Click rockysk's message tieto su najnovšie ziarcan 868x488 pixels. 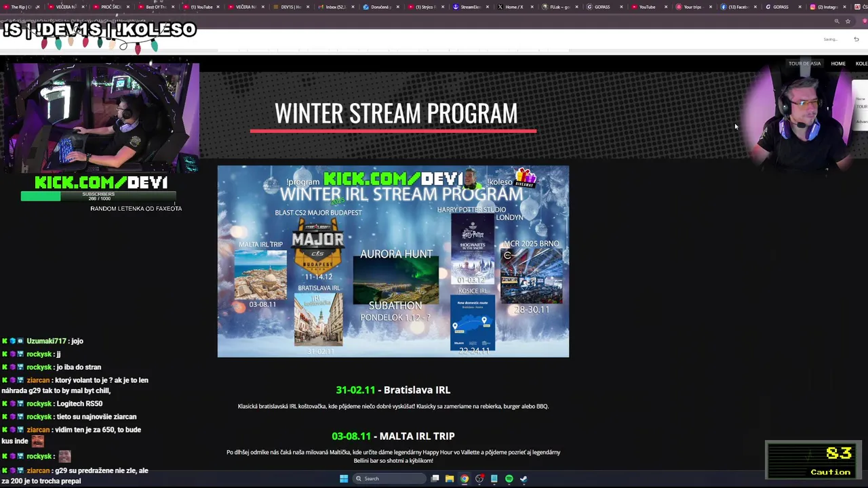click(69, 417)
